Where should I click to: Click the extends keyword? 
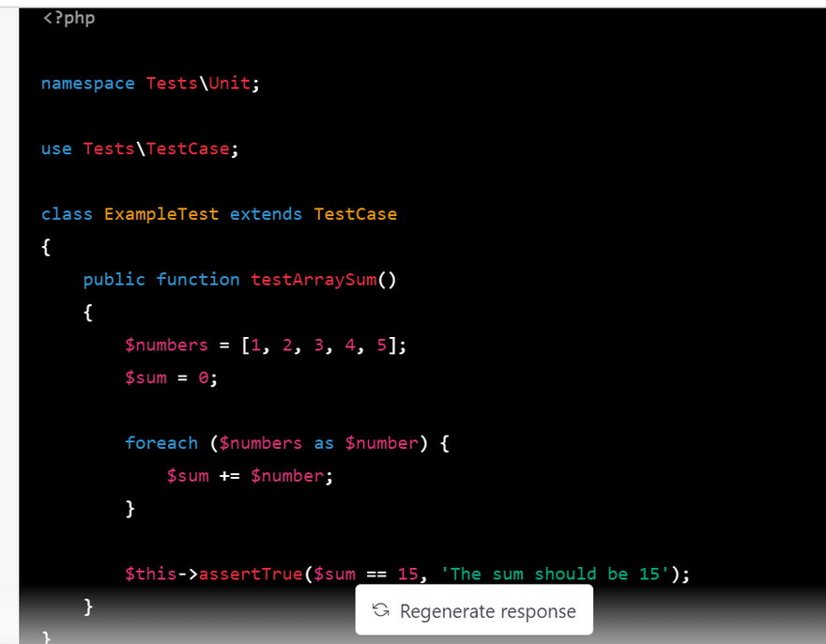tap(266, 214)
